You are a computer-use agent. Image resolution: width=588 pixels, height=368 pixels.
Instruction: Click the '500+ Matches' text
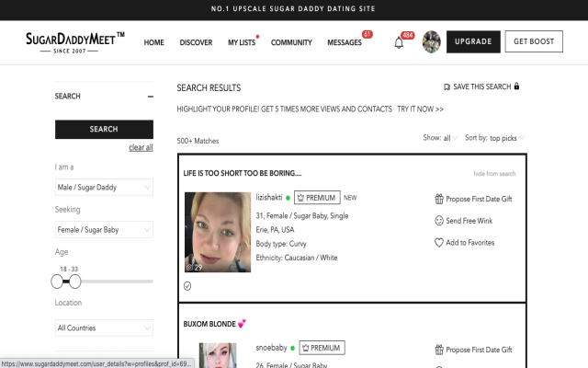tap(198, 141)
